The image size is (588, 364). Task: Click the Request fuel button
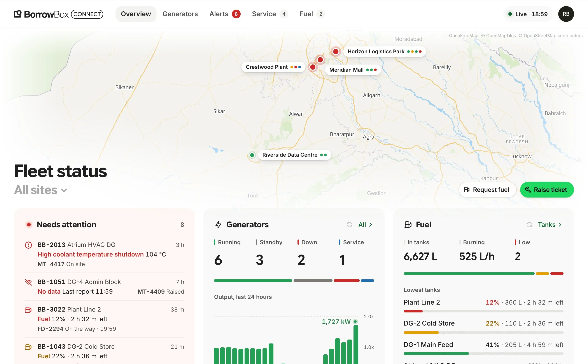click(x=487, y=190)
